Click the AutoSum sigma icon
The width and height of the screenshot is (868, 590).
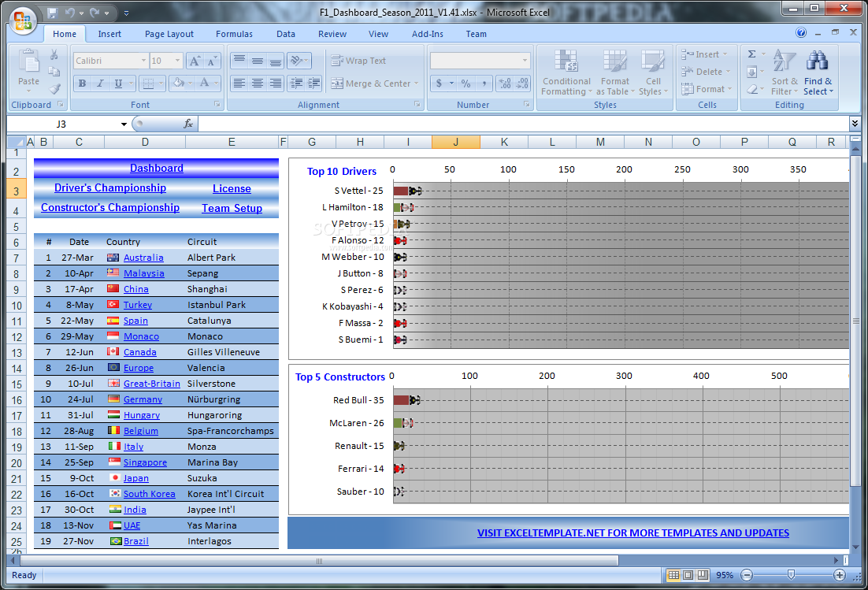click(751, 54)
